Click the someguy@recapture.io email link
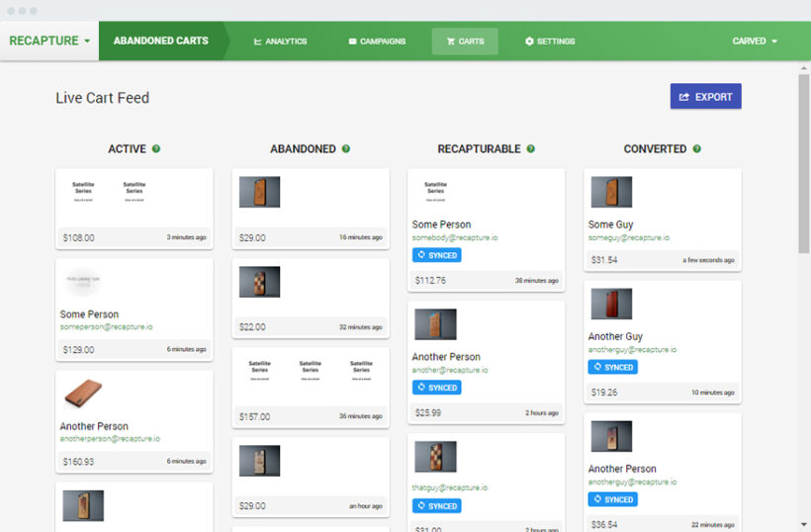The height and width of the screenshot is (532, 811). point(628,238)
